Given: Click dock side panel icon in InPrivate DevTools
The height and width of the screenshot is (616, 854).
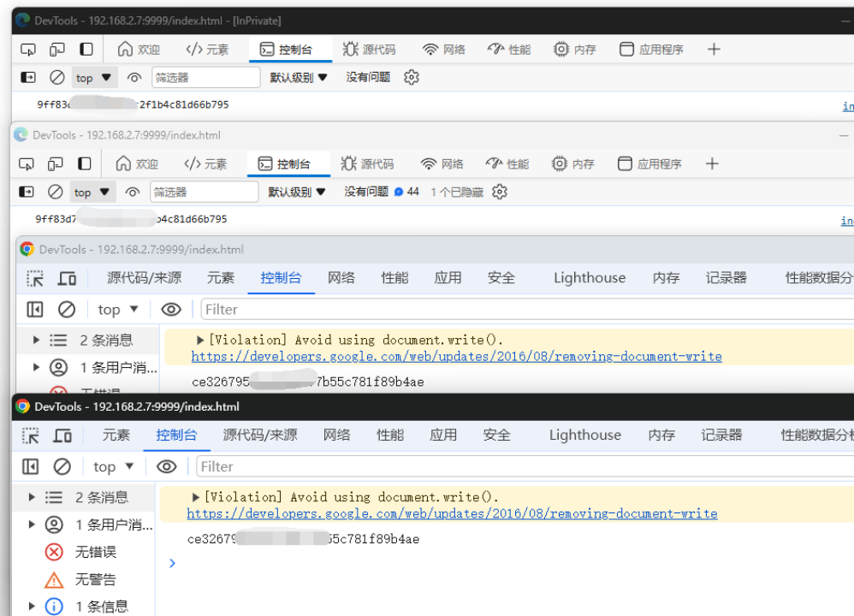Looking at the screenshot, I should coord(86,50).
